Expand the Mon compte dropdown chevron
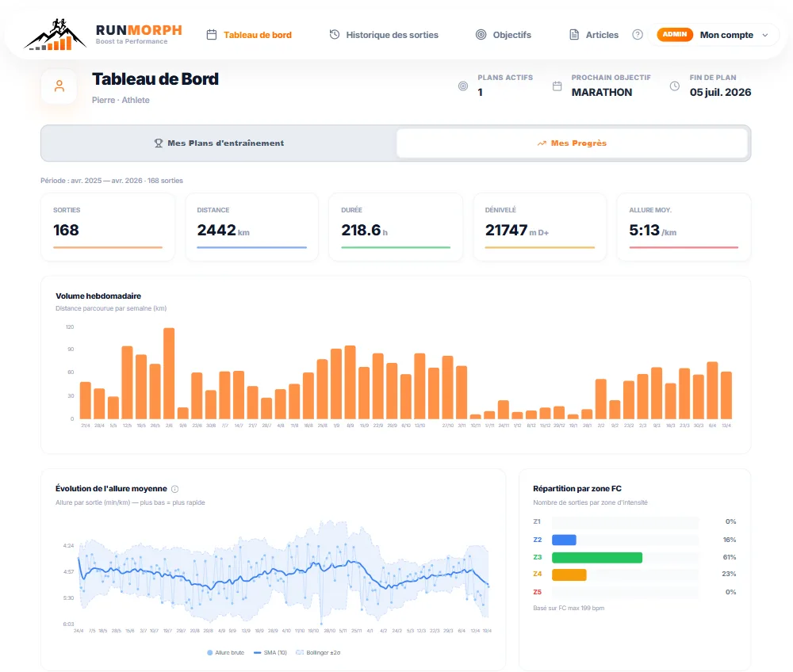Image resolution: width=793 pixels, height=672 pixels. [765, 35]
